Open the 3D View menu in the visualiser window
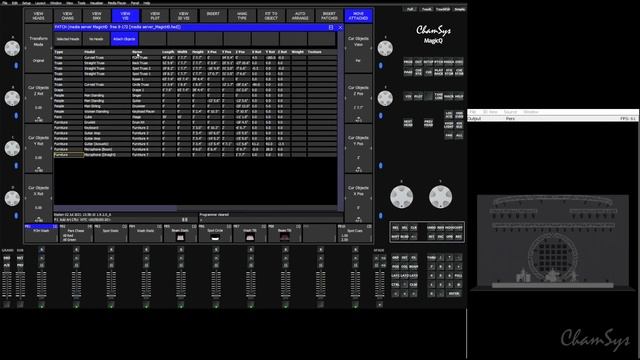The width and height of the screenshot is (640, 360). (490, 112)
